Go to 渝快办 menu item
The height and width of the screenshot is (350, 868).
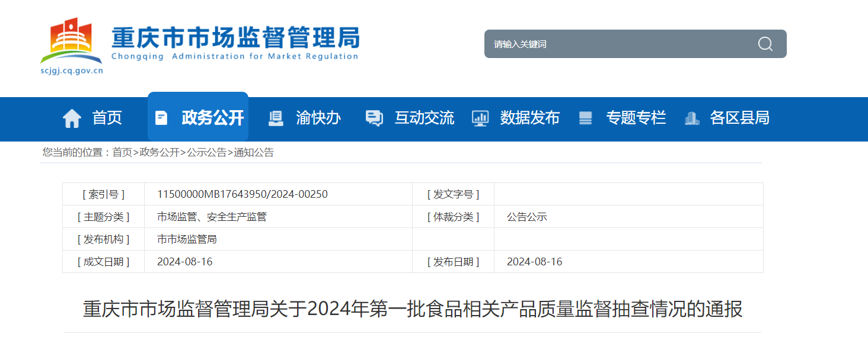[318, 118]
